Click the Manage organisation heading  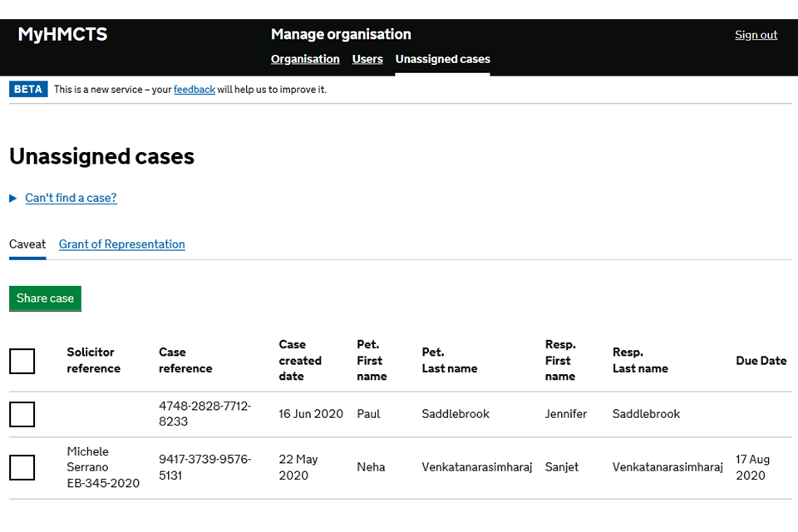pos(341,34)
